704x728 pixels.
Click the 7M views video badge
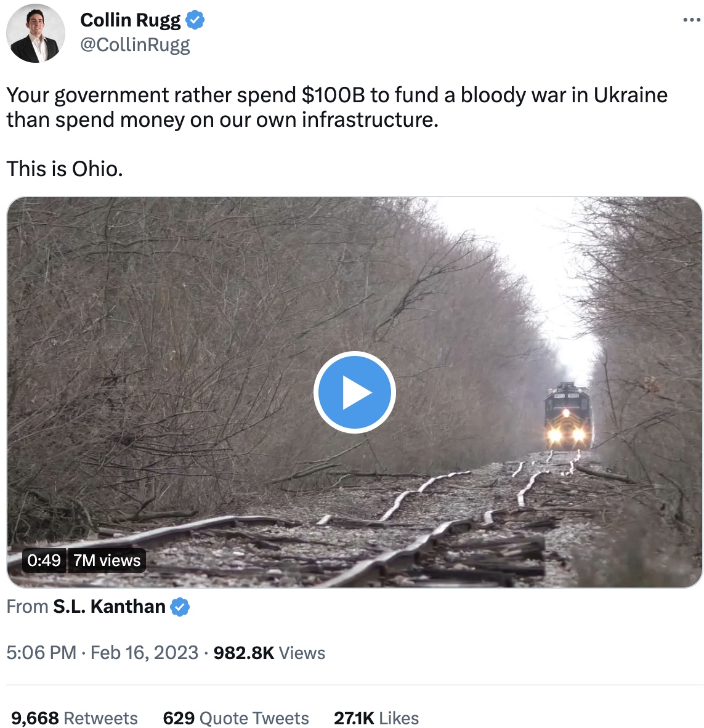[x=107, y=560]
